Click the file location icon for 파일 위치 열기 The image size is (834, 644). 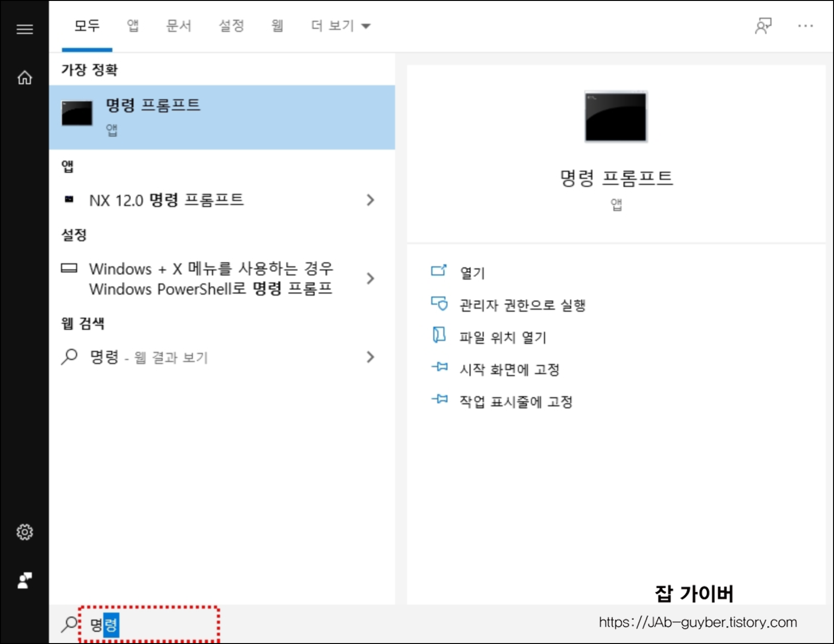(439, 335)
